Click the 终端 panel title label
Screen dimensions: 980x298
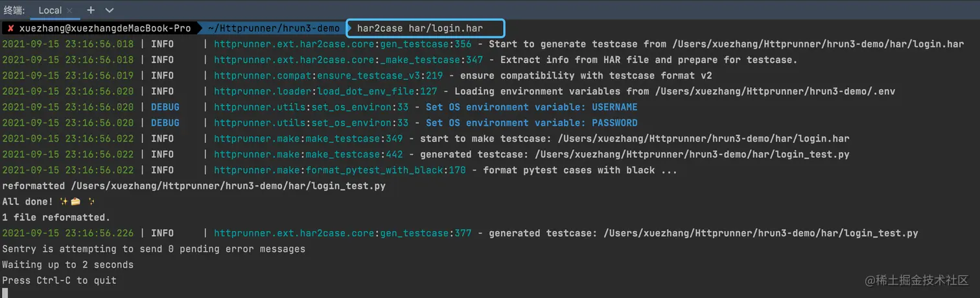pos(14,10)
